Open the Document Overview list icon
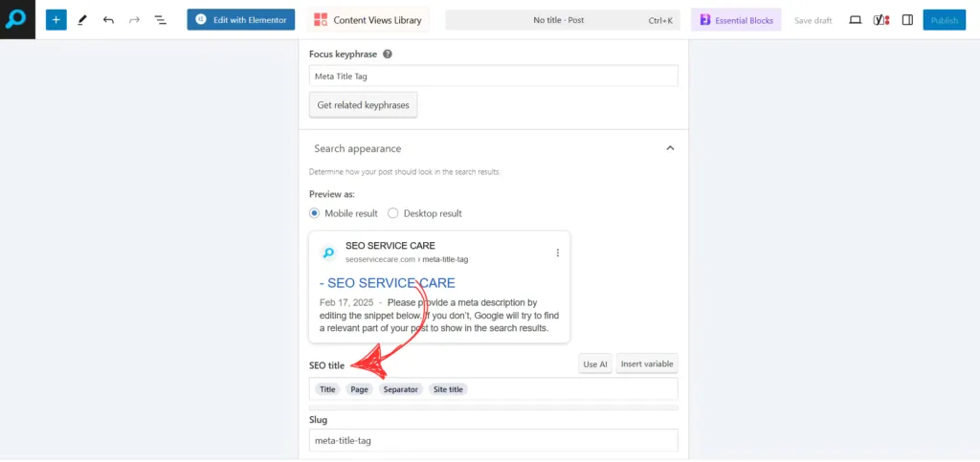Screen dimensions: 980x462 pos(160,20)
